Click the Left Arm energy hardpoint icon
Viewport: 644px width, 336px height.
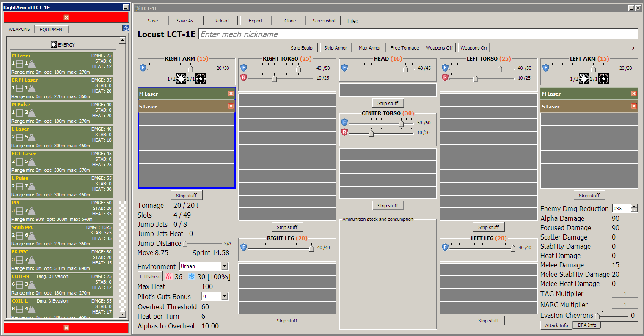[584, 79]
